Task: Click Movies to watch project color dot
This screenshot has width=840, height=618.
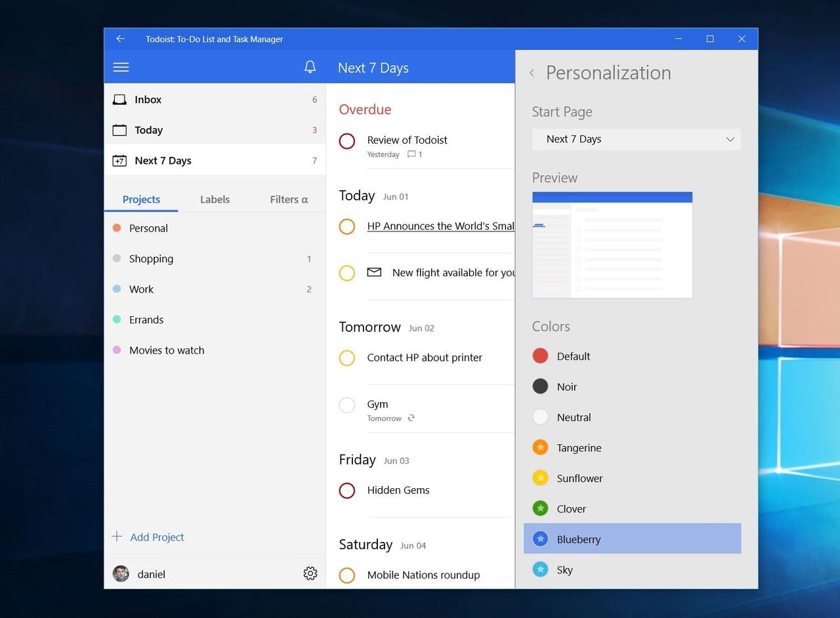Action: tap(117, 350)
